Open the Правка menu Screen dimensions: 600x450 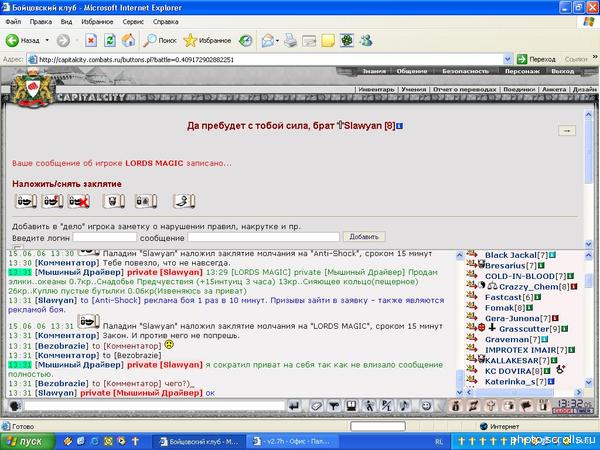coord(41,22)
